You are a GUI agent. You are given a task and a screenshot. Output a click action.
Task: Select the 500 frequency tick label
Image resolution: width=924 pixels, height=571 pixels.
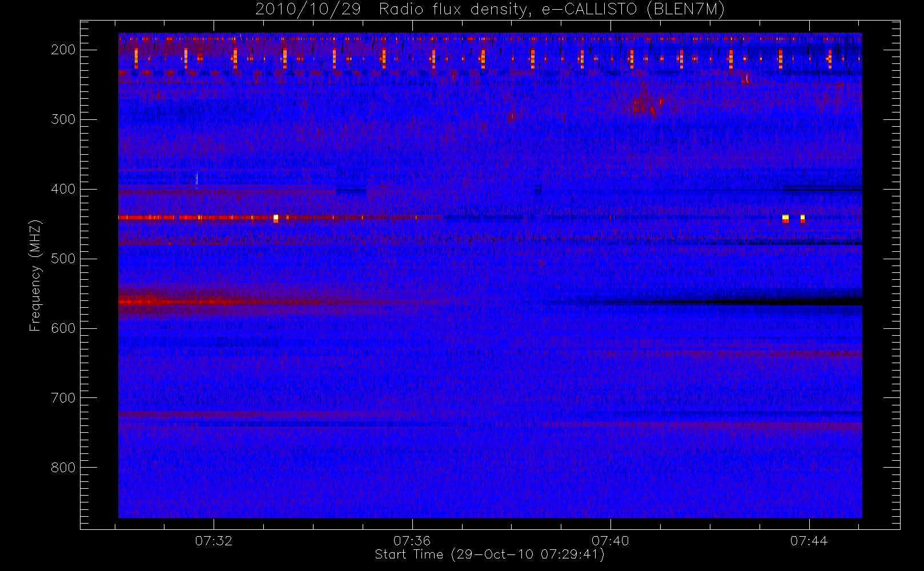pyautogui.click(x=63, y=259)
